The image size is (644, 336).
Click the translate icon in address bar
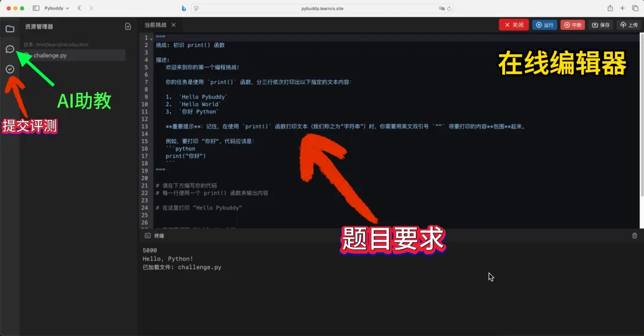(x=441, y=8)
